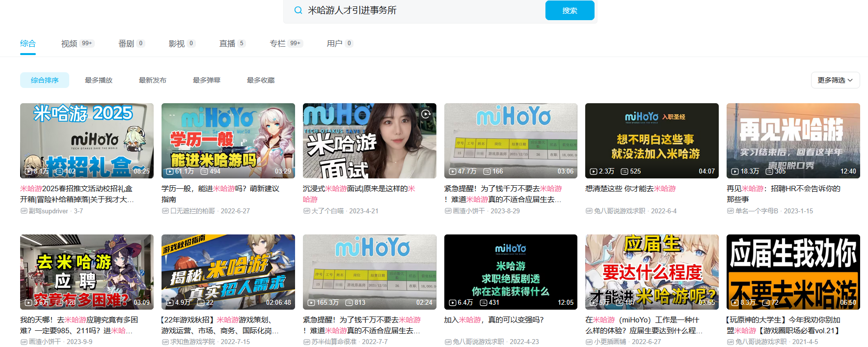Open the 再见米哈游 video thumbnail
This screenshot has height=347, width=868.
[x=793, y=141]
